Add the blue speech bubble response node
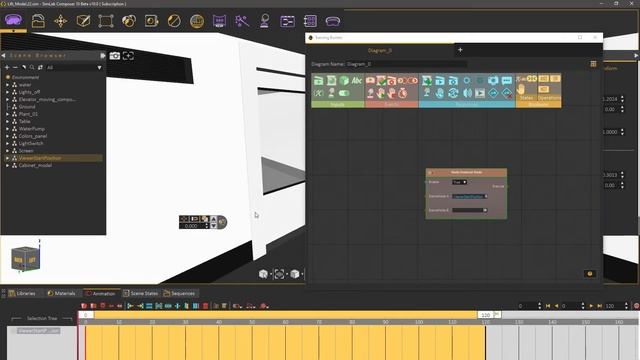The height and width of the screenshot is (360, 640). pyautogui.click(x=507, y=80)
